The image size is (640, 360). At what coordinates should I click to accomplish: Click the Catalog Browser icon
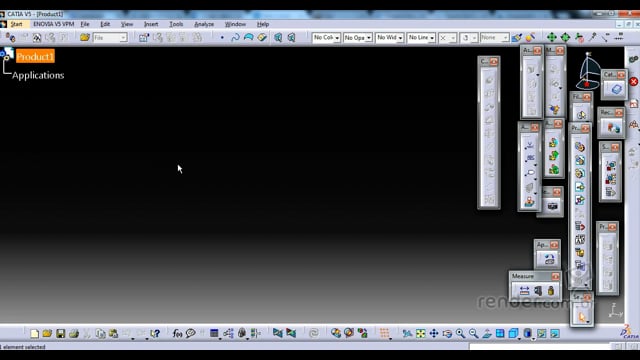[616, 89]
